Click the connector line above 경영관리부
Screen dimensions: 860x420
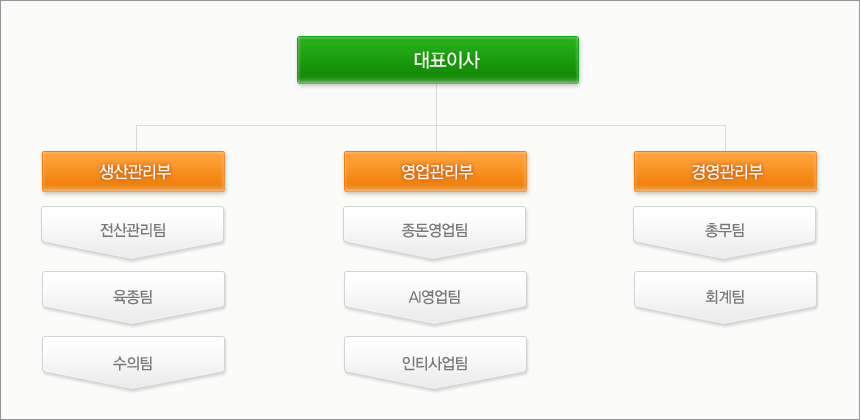tap(725, 138)
